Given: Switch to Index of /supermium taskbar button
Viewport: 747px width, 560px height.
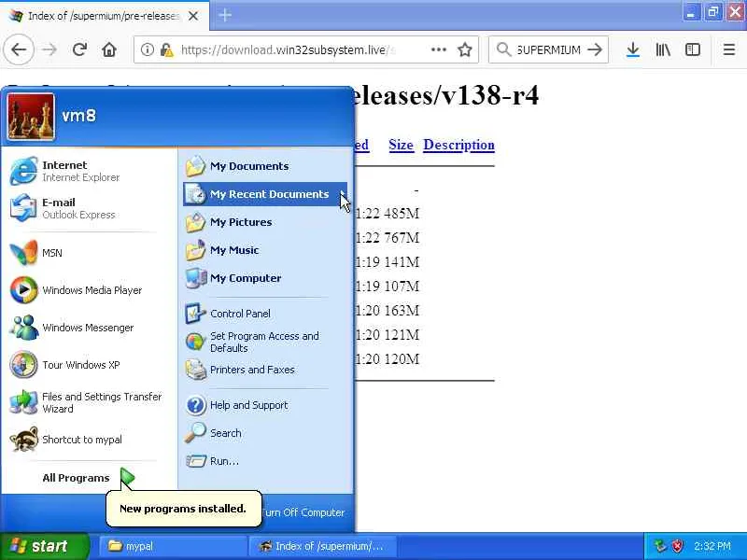Looking at the screenshot, I should click(322, 546).
